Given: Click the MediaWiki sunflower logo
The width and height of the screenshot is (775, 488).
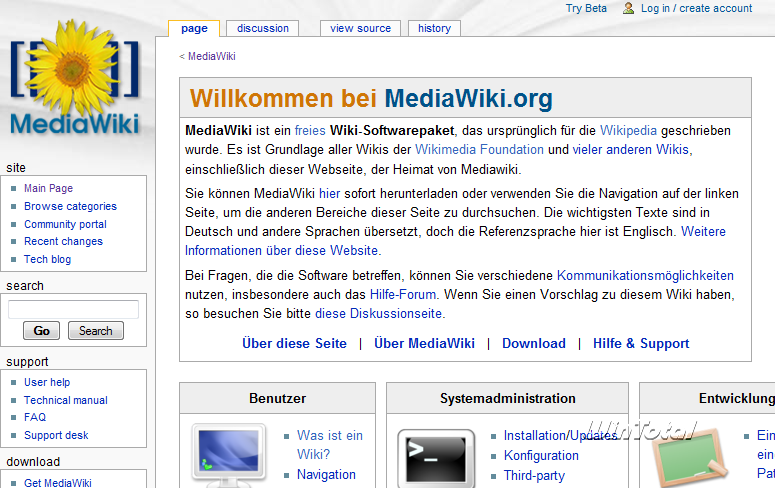Looking at the screenshot, I should (x=75, y=79).
